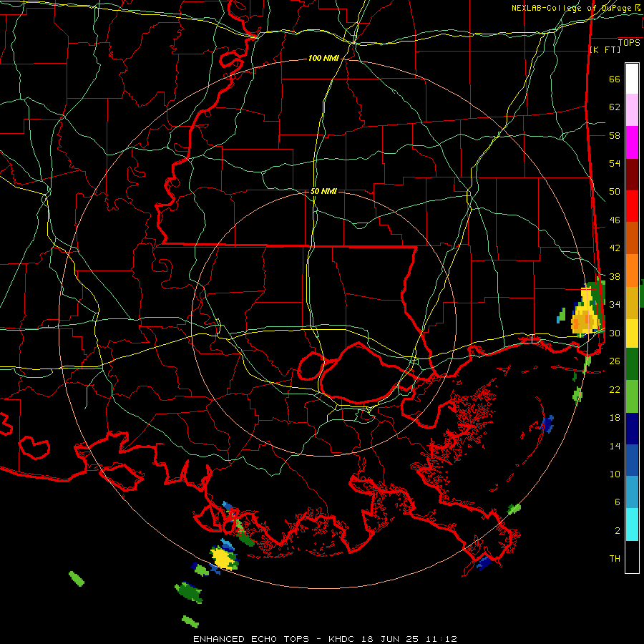Click the TOPS legend heading
Image resolution: width=644 pixels, height=644 pixels.
pyautogui.click(x=629, y=43)
